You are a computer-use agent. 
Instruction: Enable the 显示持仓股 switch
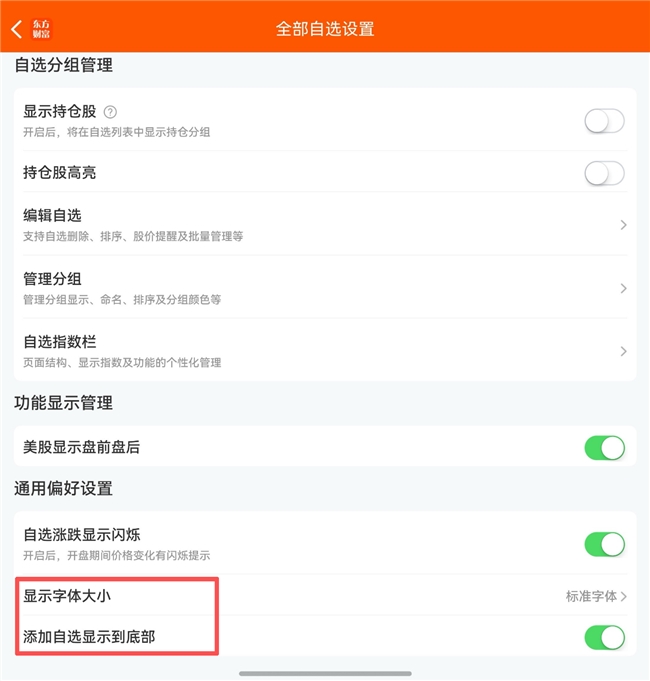pos(604,121)
